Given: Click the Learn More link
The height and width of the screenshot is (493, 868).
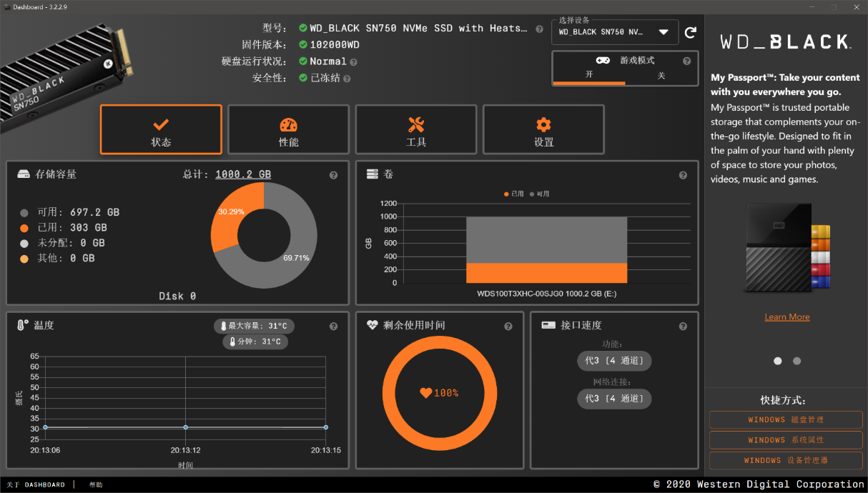Looking at the screenshot, I should tap(786, 317).
